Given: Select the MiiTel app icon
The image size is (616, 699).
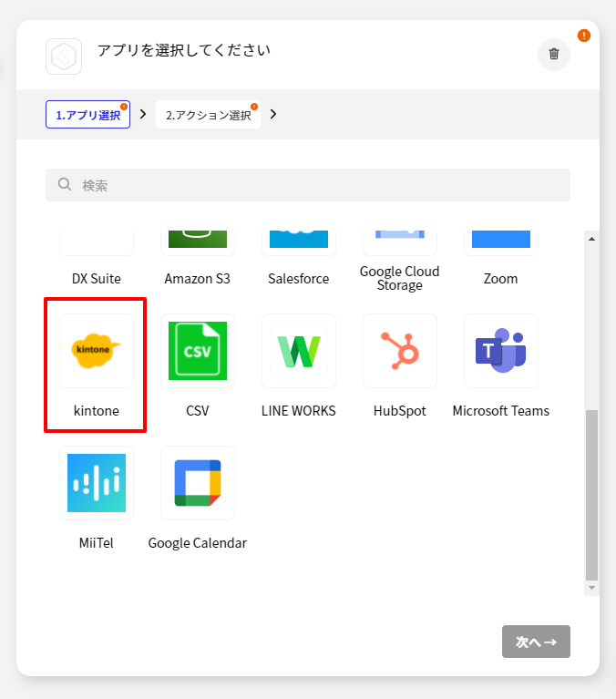Looking at the screenshot, I should [x=97, y=483].
